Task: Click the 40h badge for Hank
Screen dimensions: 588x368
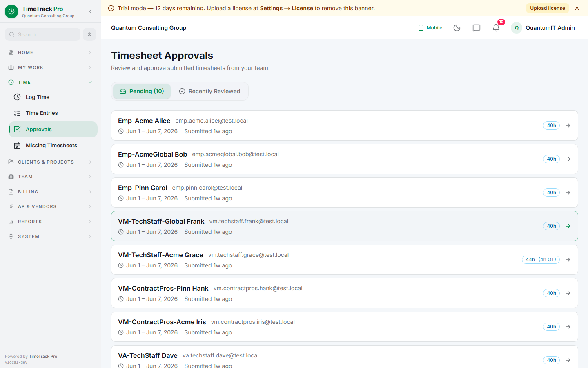Action: point(551,293)
